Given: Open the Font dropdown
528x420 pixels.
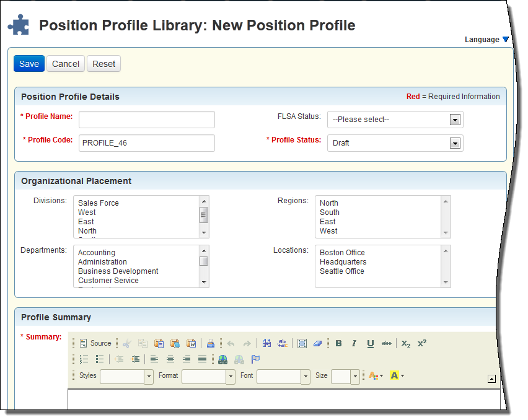Looking at the screenshot, I should coord(283,377).
